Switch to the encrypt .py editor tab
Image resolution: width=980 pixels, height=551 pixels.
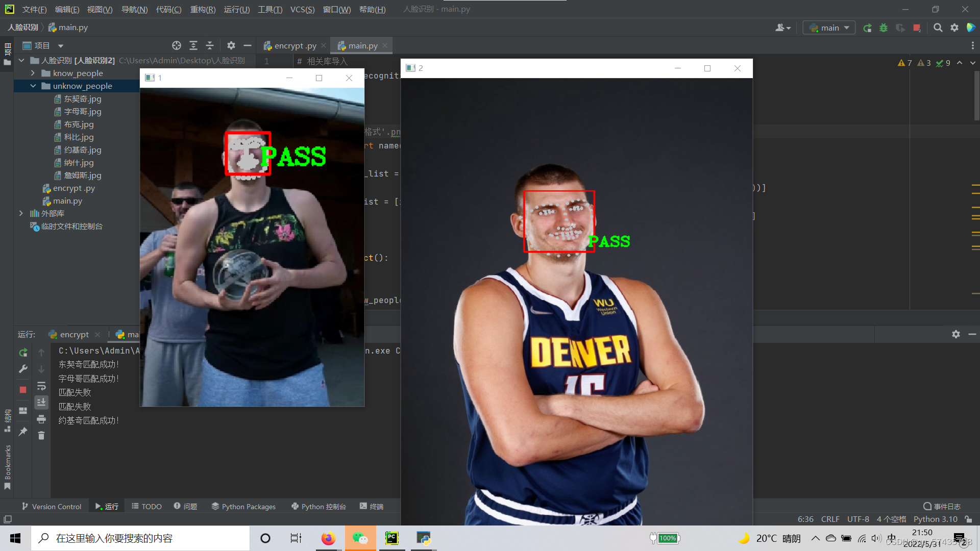click(x=295, y=46)
